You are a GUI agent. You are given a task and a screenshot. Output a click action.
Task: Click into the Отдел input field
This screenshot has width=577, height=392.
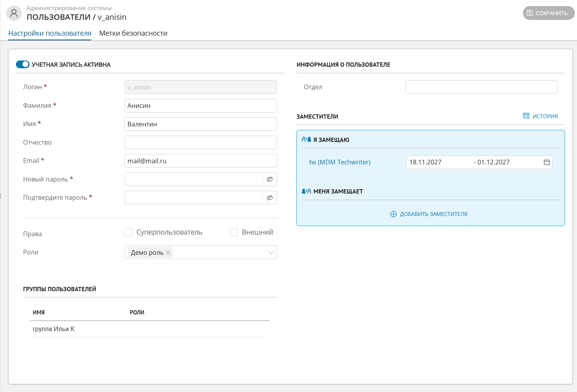(481, 87)
